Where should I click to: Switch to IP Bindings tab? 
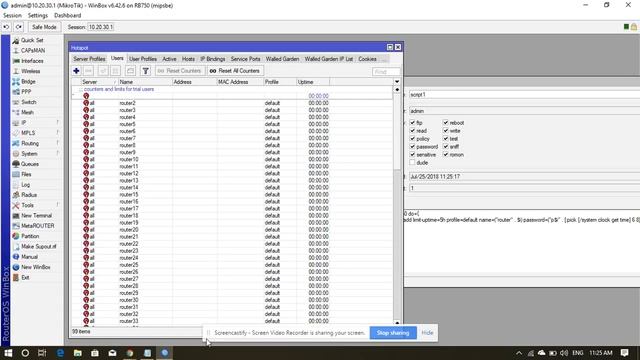pos(213,59)
